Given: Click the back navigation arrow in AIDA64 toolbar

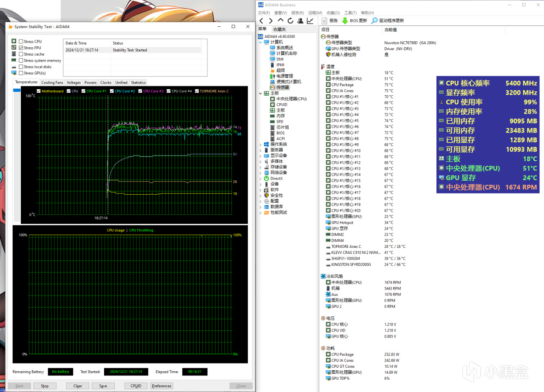Looking at the screenshot, I should 261,20.
